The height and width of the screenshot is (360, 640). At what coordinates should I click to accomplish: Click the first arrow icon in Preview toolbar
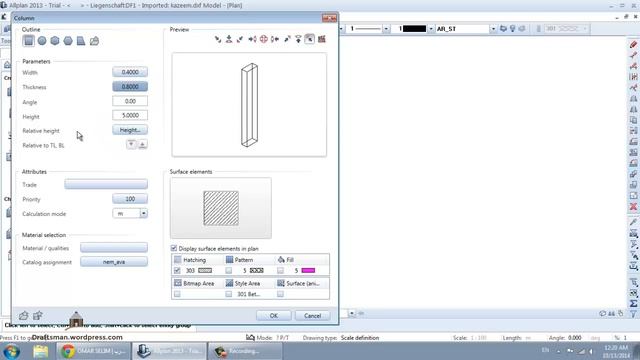click(x=218, y=39)
